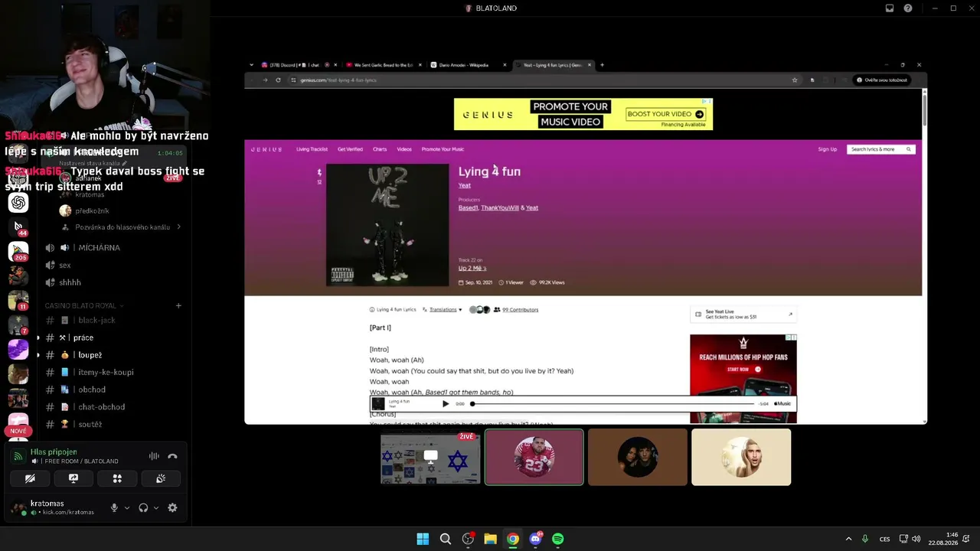Add a channel to CASINO BLATO ROYAL

tap(178, 306)
